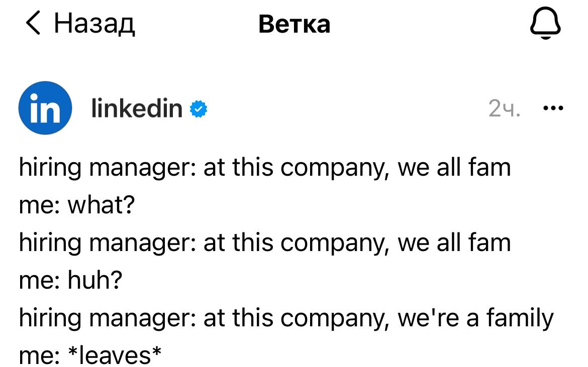The width and height of the screenshot is (588, 367).
Task: Tap the "Назад" back label
Action: (94, 24)
